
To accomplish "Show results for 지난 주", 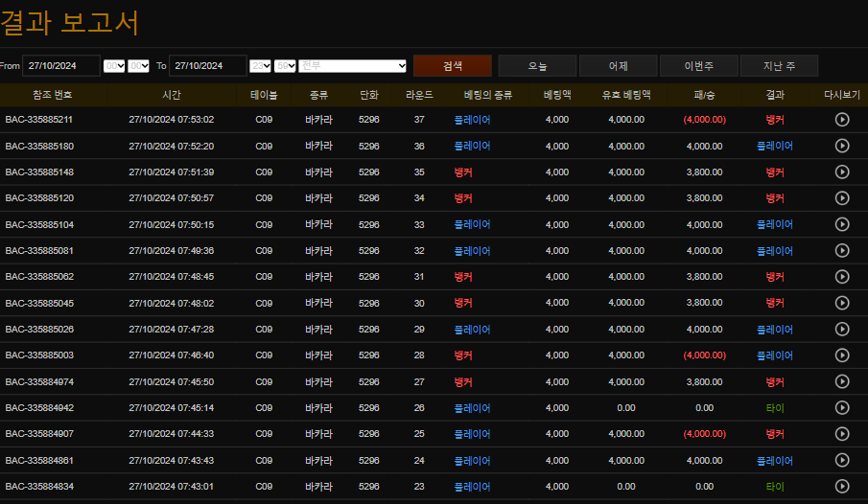I will click(x=779, y=65).
